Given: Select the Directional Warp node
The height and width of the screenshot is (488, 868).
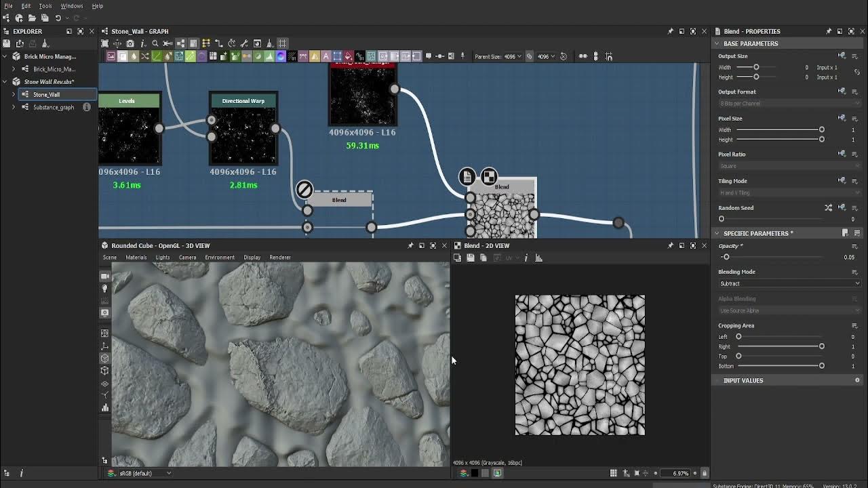Looking at the screenshot, I should tap(243, 128).
